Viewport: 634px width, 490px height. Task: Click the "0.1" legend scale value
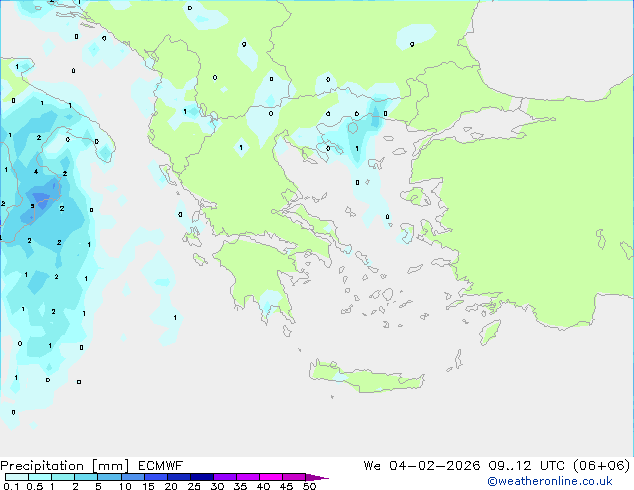pyautogui.click(x=11, y=486)
